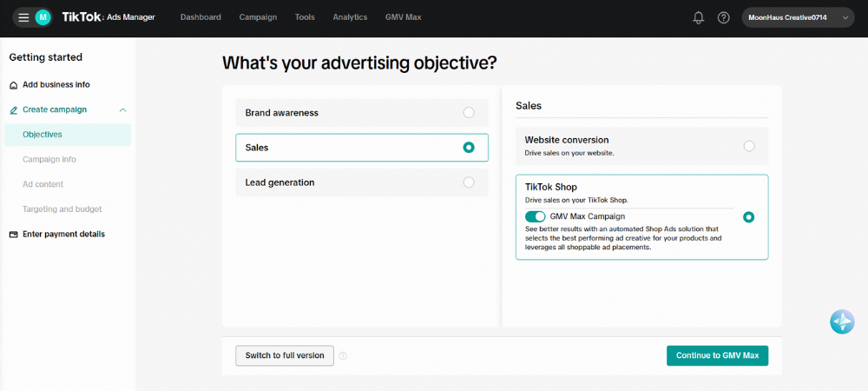This screenshot has width=868, height=391.
Task: Click the Enter payment details card icon
Action: (x=13, y=234)
